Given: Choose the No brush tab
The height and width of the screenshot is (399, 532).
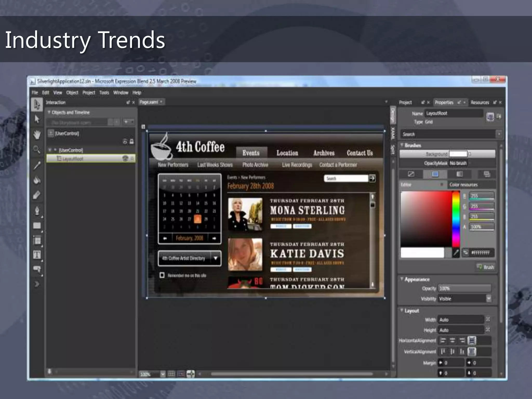Looking at the screenshot, I should tap(411, 174).
